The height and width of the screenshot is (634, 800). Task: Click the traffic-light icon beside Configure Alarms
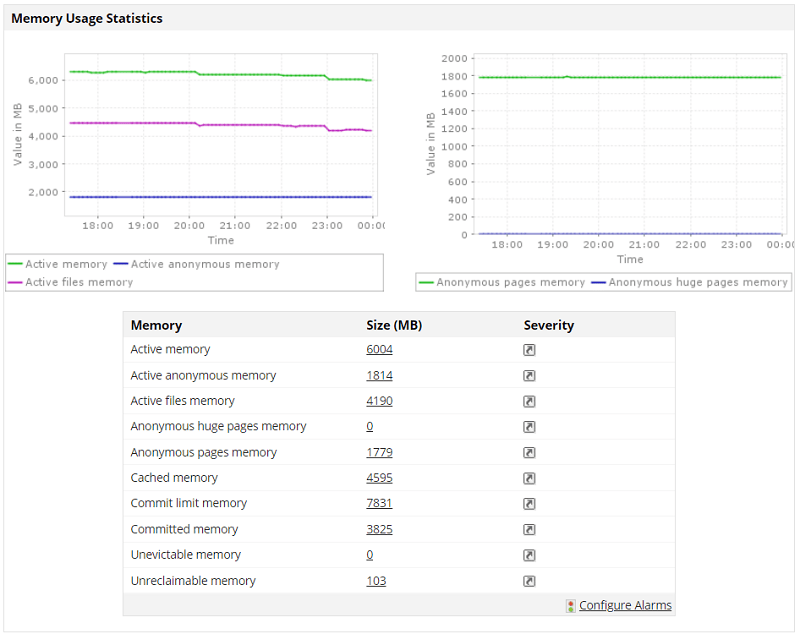(x=570, y=605)
